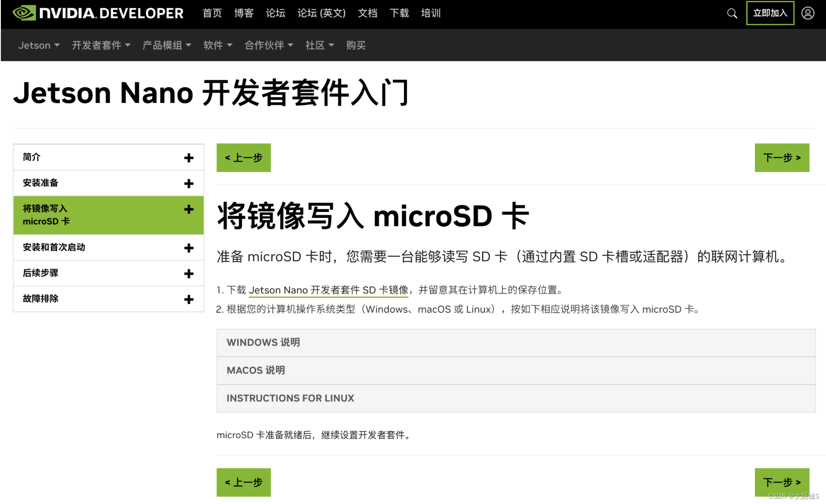This screenshot has height=504, width=826.
Task: Expand the 社区 dropdown menu
Action: coord(319,45)
